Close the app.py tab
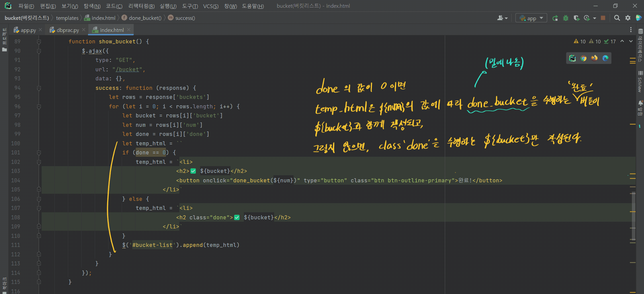The width and height of the screenshot is (644, 294). coord(40,30)
